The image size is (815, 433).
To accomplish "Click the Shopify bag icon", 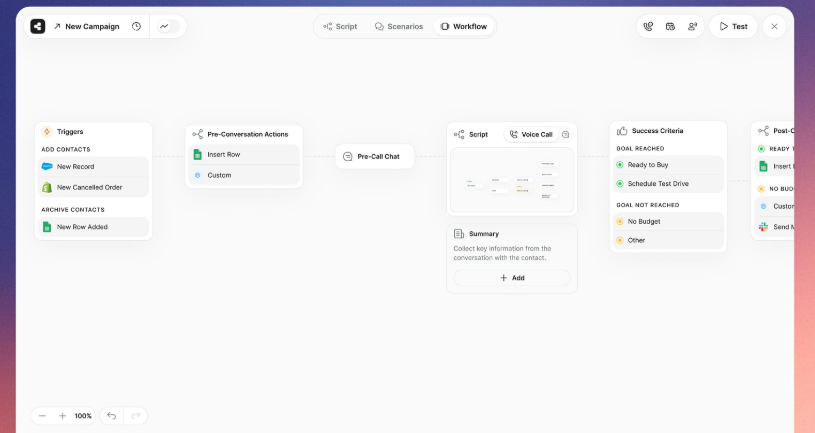I will tap(47, 187).
